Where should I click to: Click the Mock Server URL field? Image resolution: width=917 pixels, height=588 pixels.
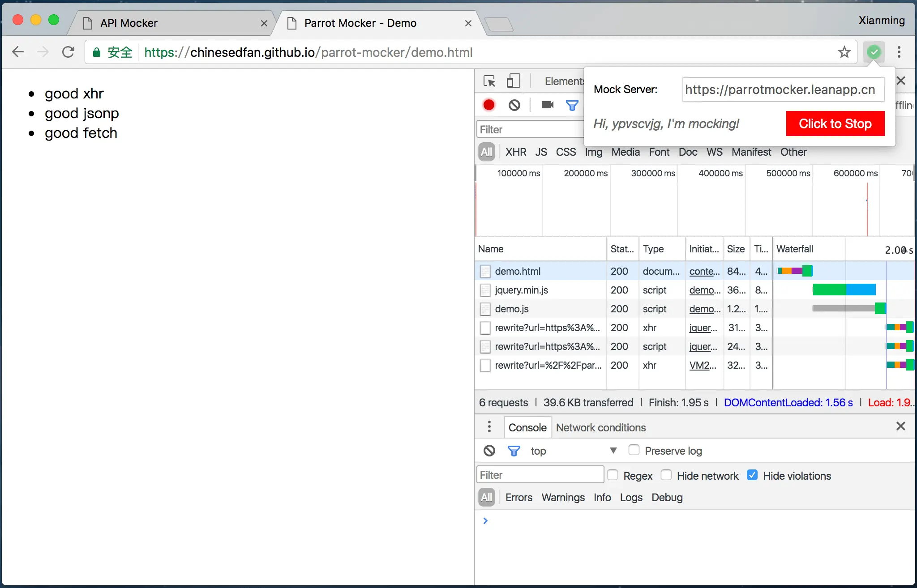pos(783,89)
